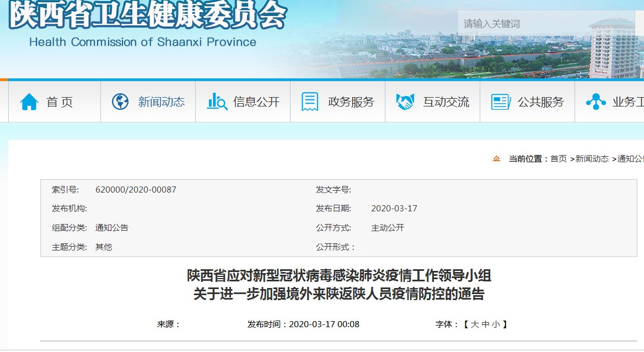The image size is (644, 352).
Task: Click the network nodes icon for 业务工作
Action: [x=595, y=102]
